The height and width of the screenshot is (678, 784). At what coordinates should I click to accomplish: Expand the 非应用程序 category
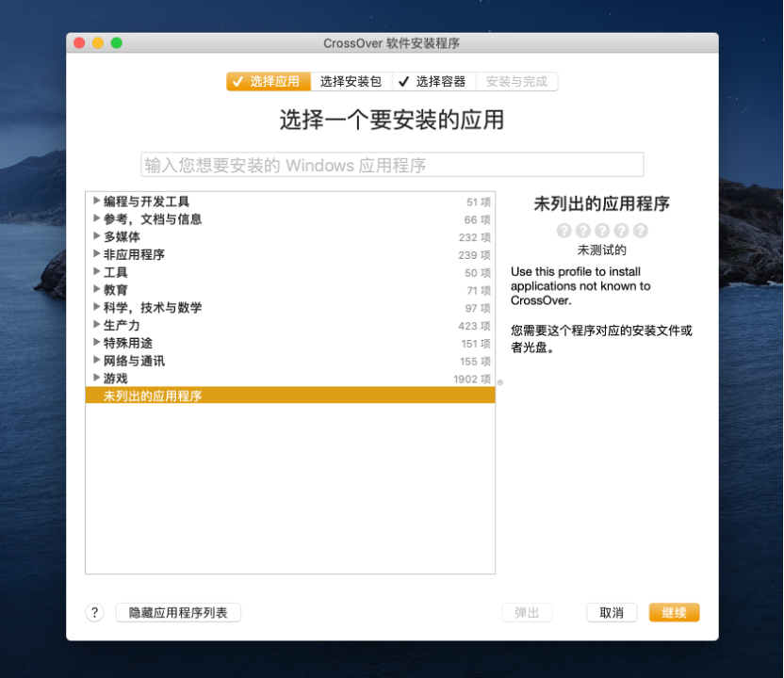pos(96,254)
